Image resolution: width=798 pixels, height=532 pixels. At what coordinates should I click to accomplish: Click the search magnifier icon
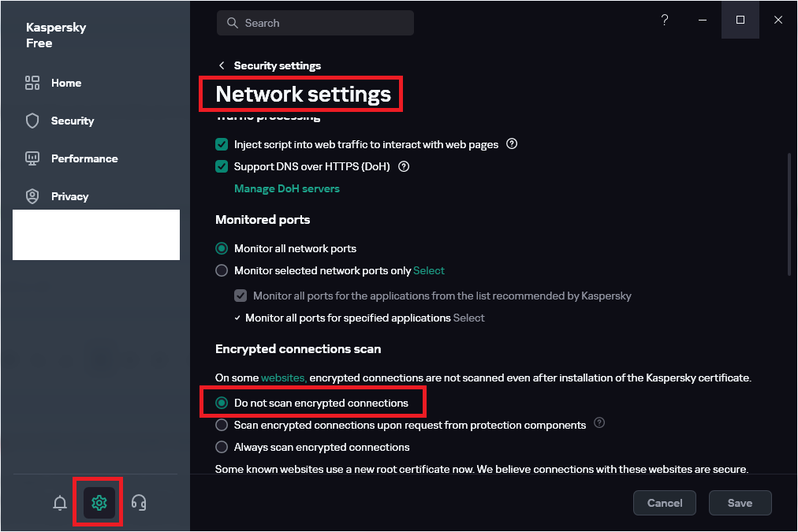point(232,23)
